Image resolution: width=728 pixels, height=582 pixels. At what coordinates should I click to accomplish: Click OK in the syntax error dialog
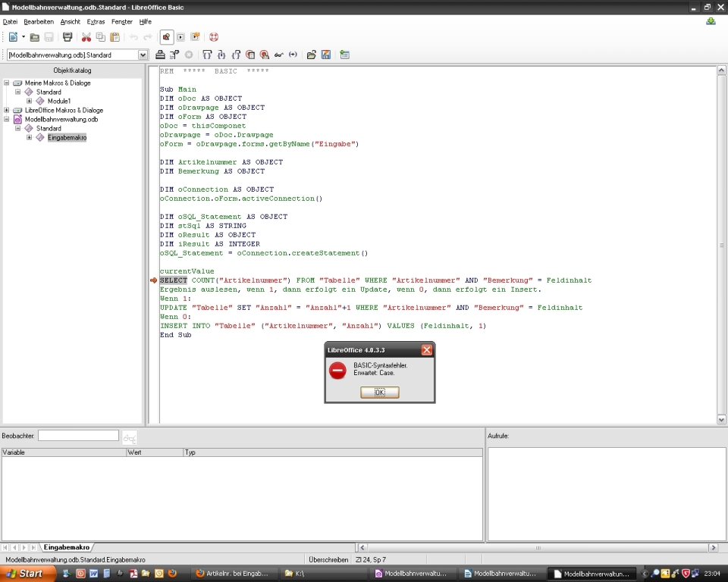click(379, 393)
